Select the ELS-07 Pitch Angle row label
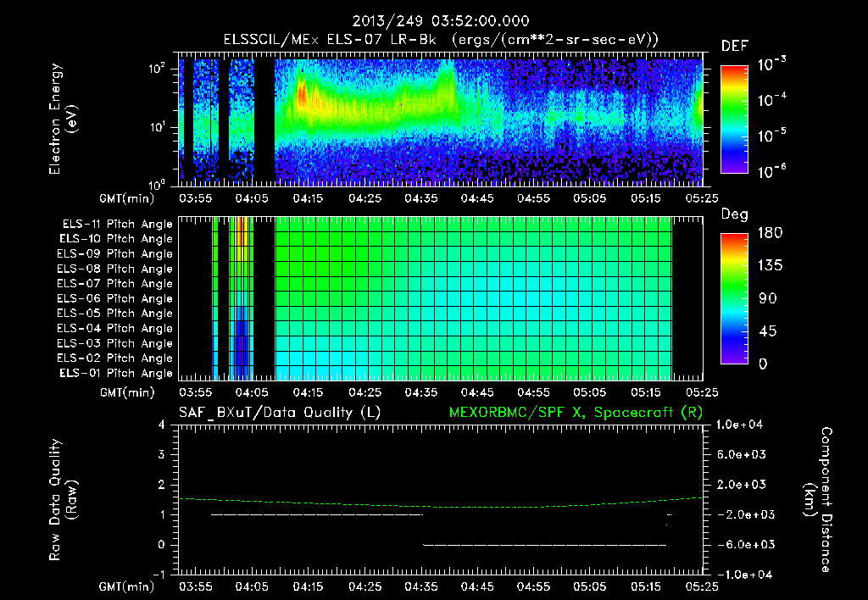Image resolution: width=868 pixels, height=600 pixels. coord(115,283)
